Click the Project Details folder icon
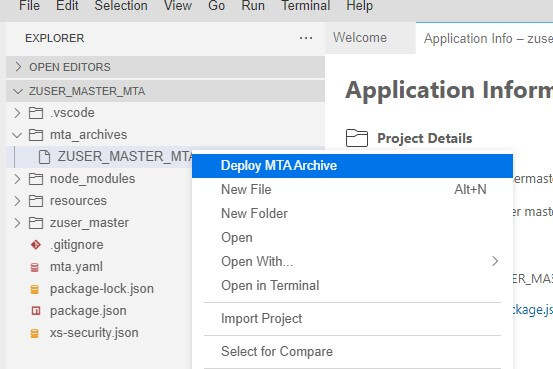This screenshot has height=369, width=553. (357, 138)
